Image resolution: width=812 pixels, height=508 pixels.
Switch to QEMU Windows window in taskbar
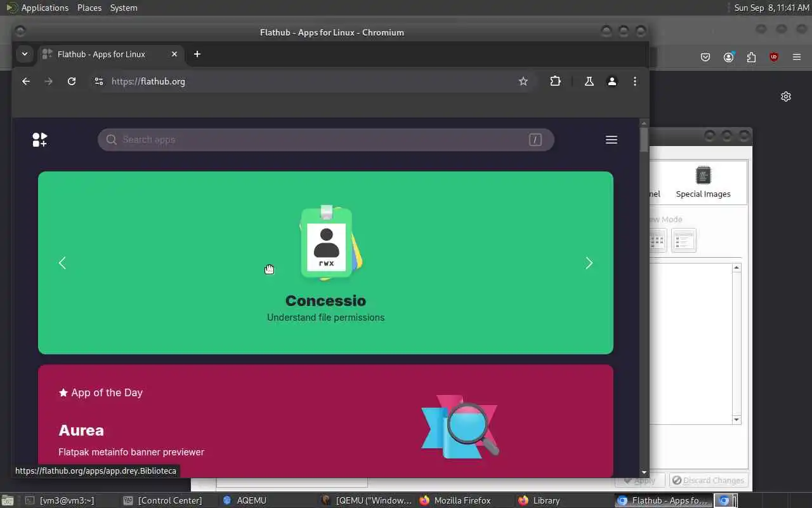tap(366, 500)
